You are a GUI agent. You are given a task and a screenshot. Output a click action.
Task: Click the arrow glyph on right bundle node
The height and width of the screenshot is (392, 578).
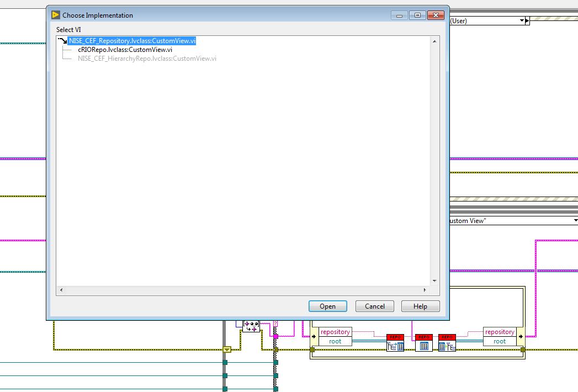(x=521, y=336)
